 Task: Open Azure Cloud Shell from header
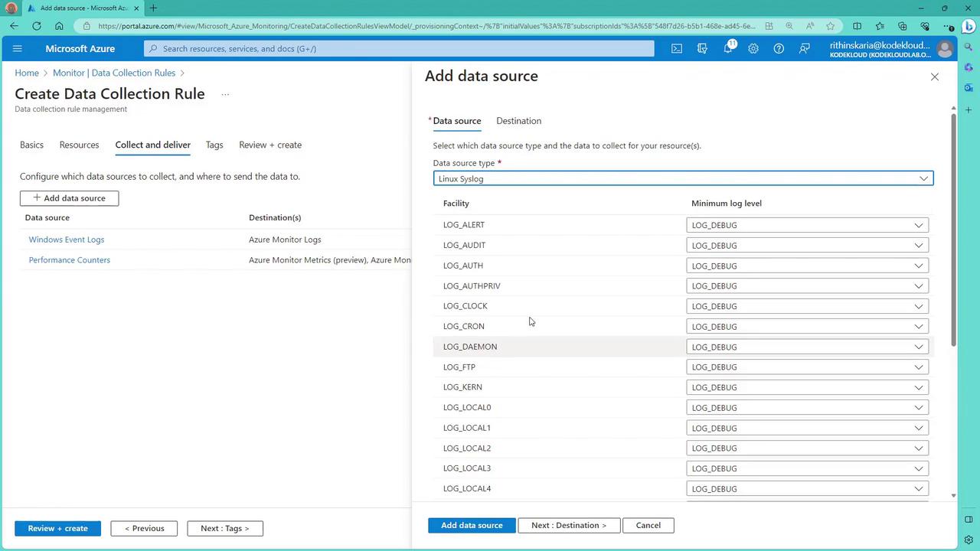coord(677,48)
